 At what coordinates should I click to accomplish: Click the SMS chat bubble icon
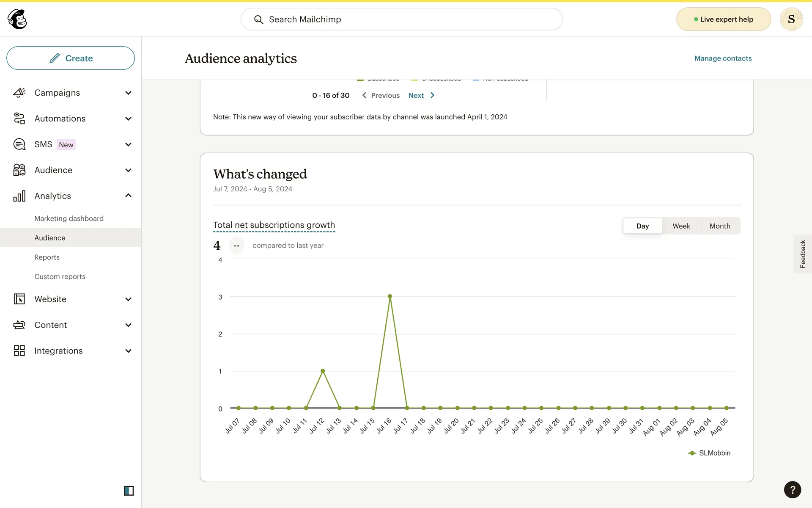click(x=19, y=144)
